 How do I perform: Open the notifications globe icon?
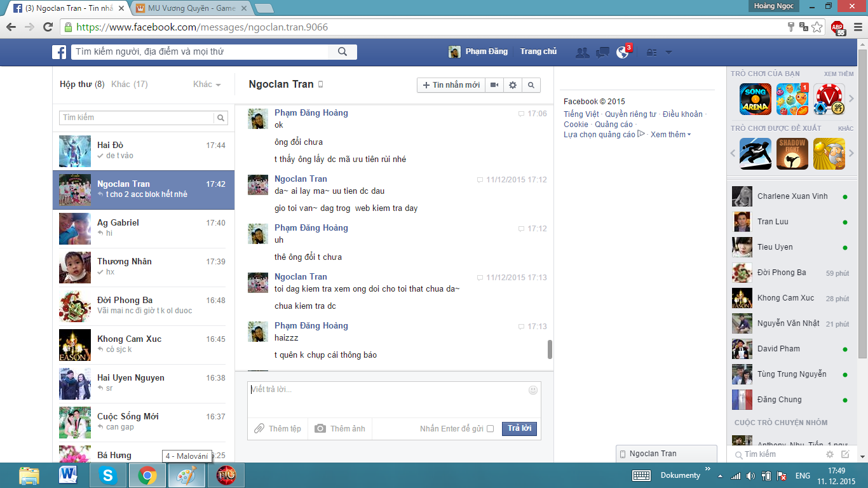coord(622,53)
